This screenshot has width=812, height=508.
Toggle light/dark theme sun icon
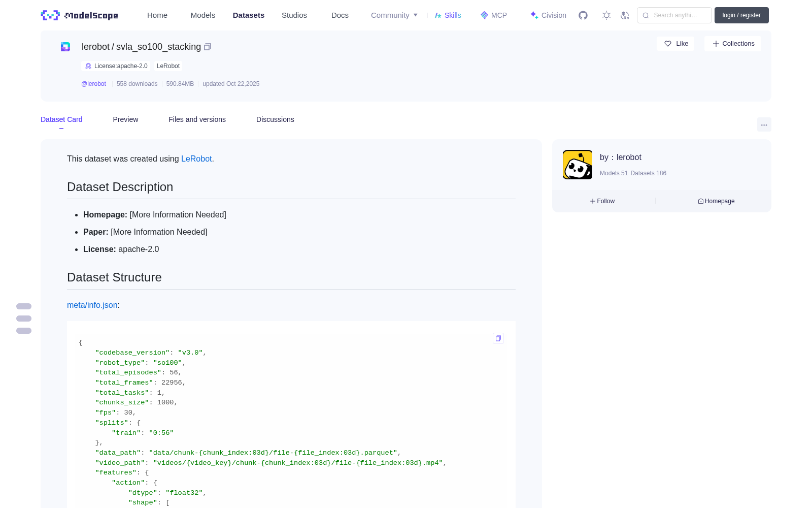(x=606, y=15)
